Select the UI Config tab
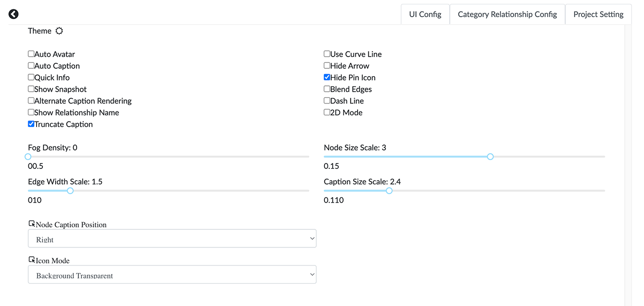The height and width of the screenshot is (306, 644). click(425, 14)
